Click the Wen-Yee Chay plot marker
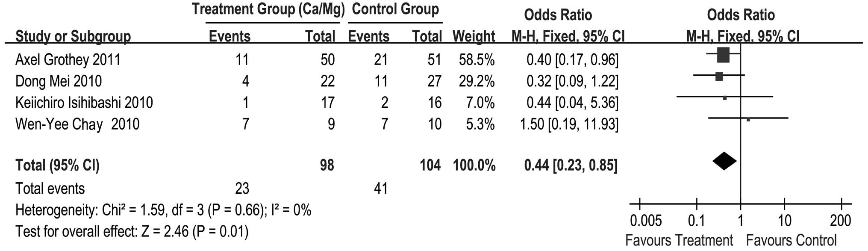Viewport: 868px width, 251px height. [748, 120]
